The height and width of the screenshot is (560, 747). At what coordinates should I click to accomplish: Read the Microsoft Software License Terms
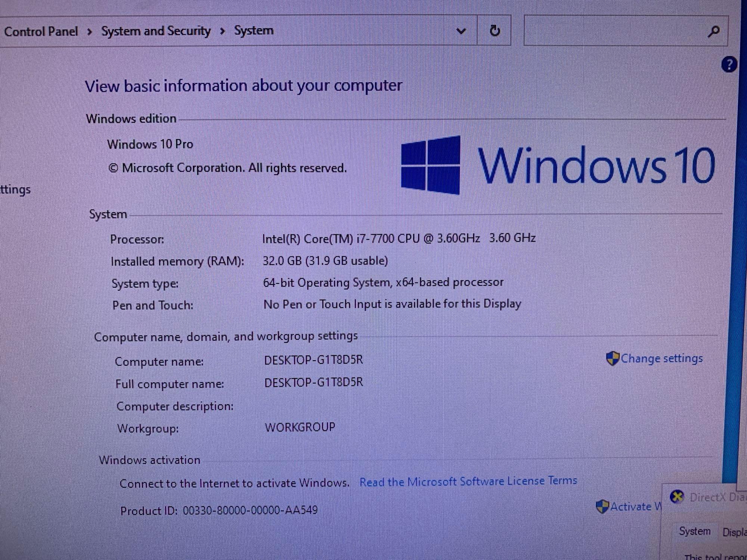coord(468,481)
